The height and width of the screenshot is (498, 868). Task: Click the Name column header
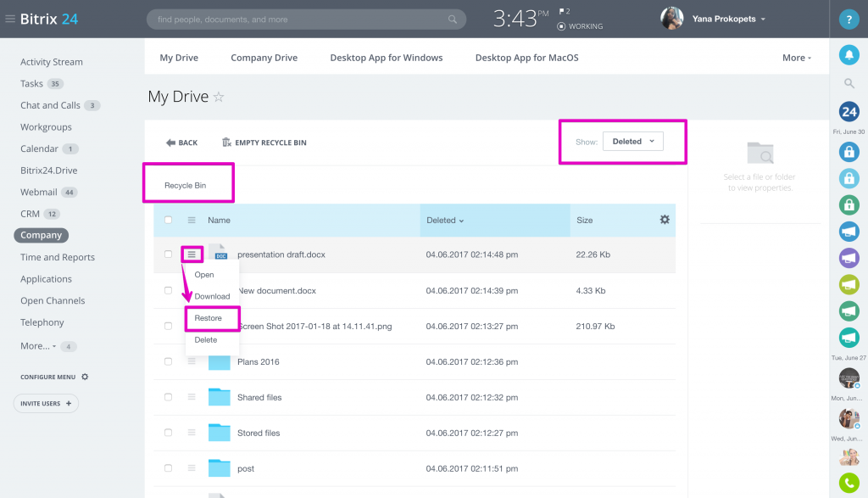pyautogui.click(x=220, y=221)
